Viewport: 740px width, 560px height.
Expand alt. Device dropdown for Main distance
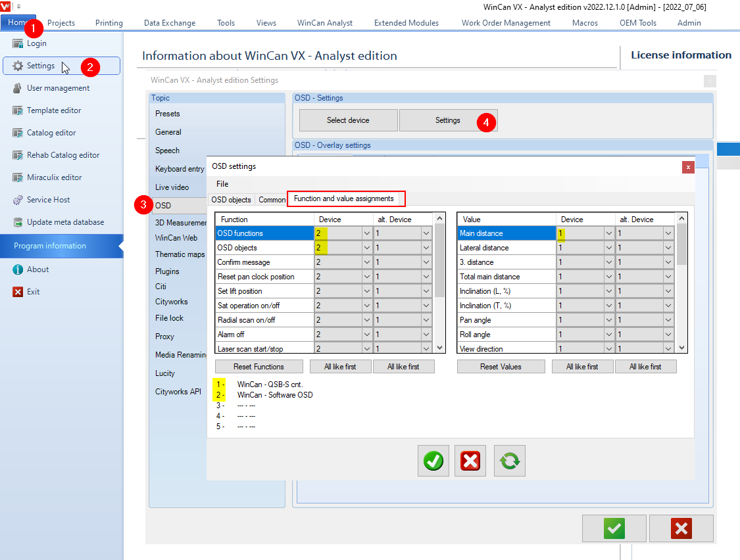pyautogui.click(x=668, y=232)
